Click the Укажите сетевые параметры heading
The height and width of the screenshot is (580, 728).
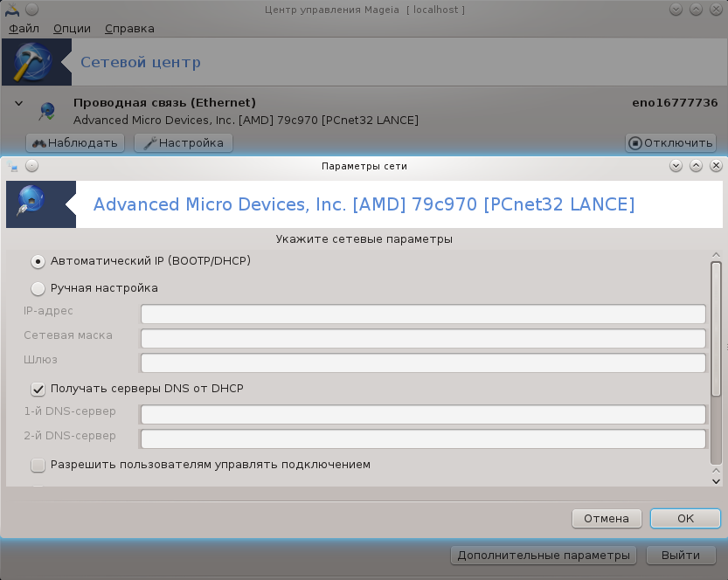(364, 239)
